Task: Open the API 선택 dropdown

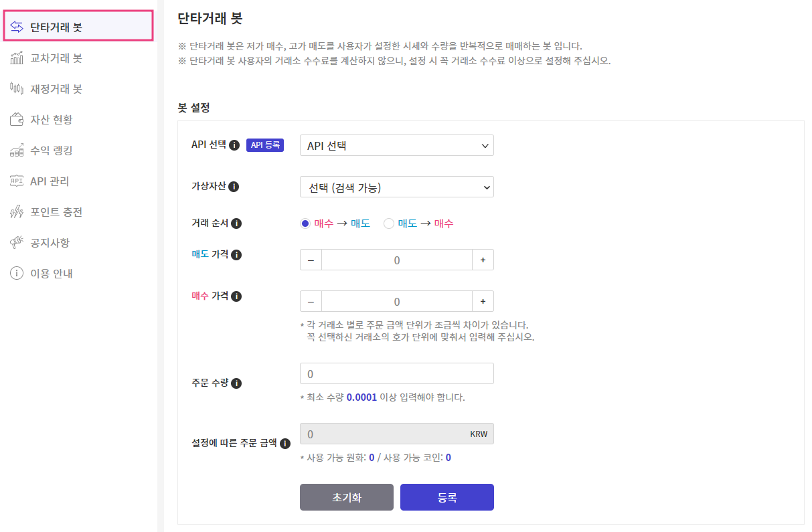Action: 397,145
